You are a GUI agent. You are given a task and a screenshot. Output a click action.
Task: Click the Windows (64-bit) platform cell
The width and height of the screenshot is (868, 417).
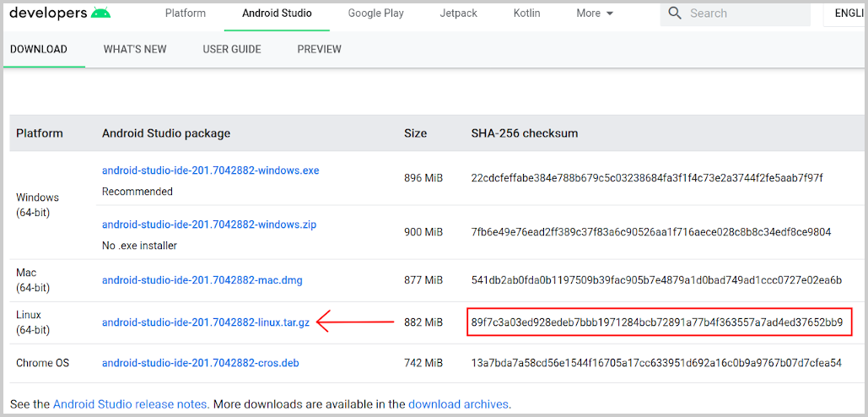pos(38,205)
